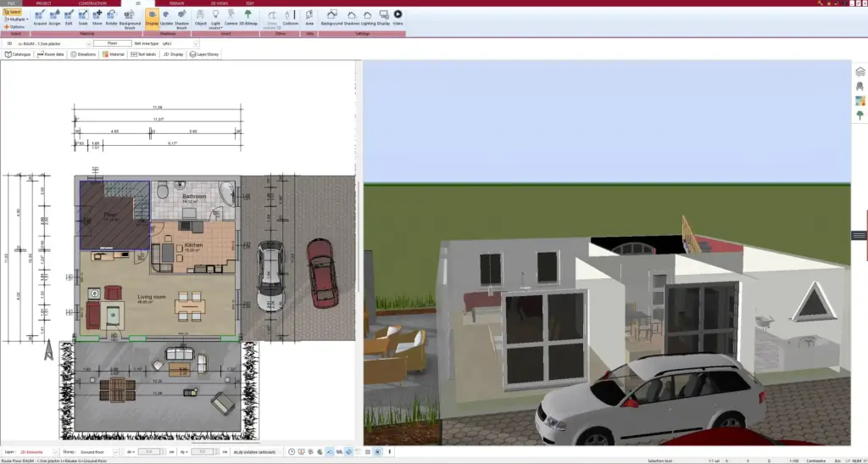Select the Assign material tool
Viewport: 868px width, 464px height.
click(x=54, y=17)
